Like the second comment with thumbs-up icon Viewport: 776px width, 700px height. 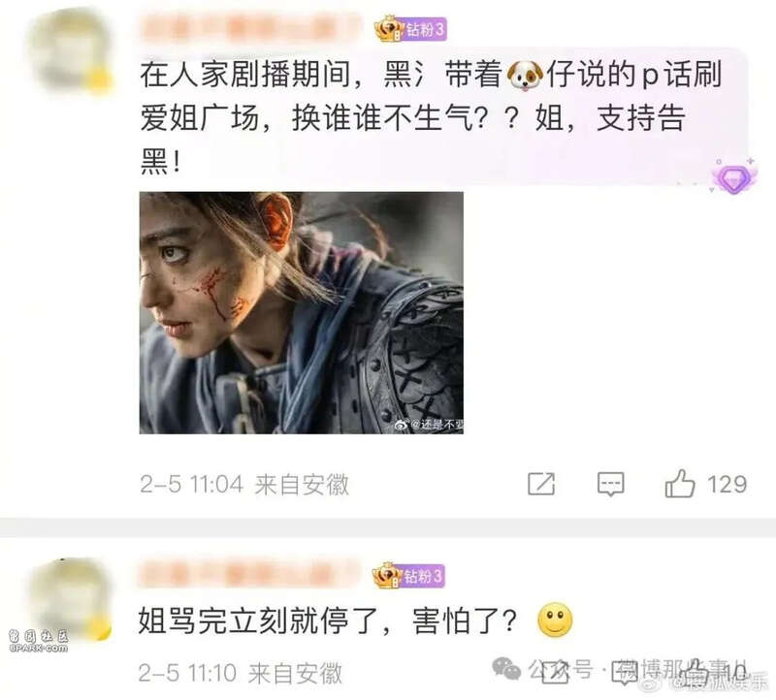695,673
